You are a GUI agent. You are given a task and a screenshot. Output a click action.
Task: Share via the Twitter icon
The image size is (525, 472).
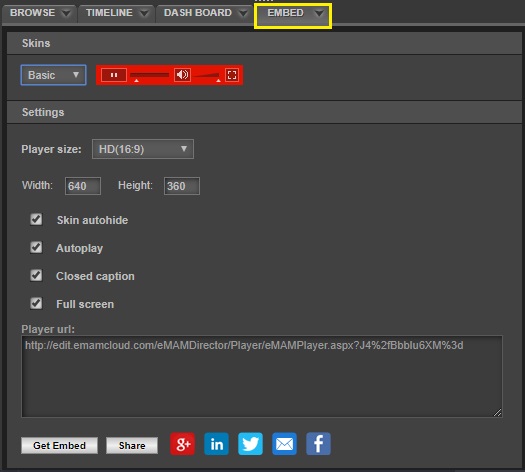pyautogui.click(x=250, y=444)
